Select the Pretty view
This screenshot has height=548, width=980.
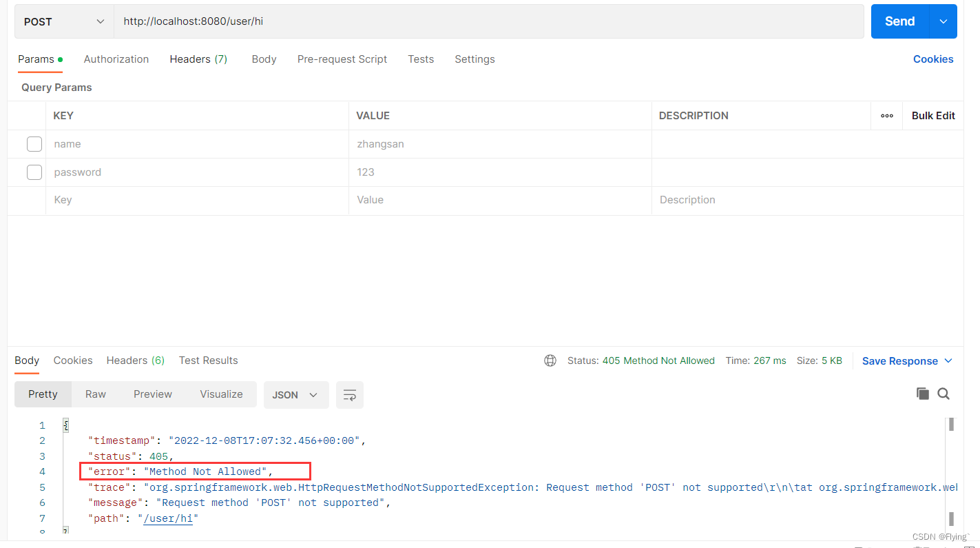point(43,394)
